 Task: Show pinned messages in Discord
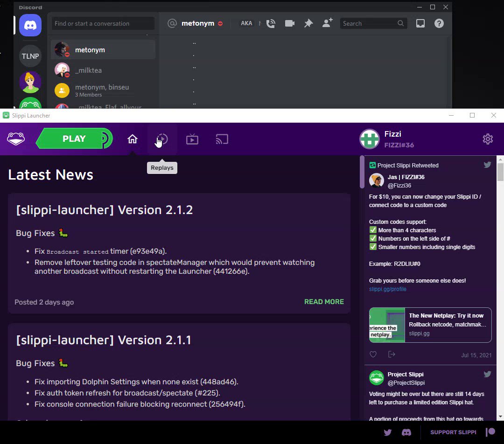(308, 23)
